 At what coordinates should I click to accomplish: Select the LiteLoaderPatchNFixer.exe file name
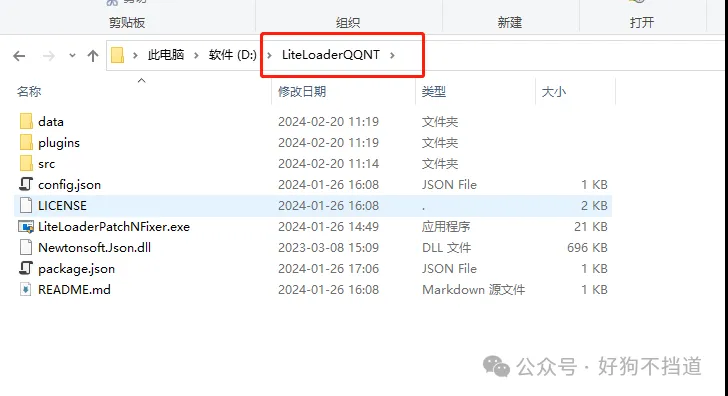coord(114,227)
